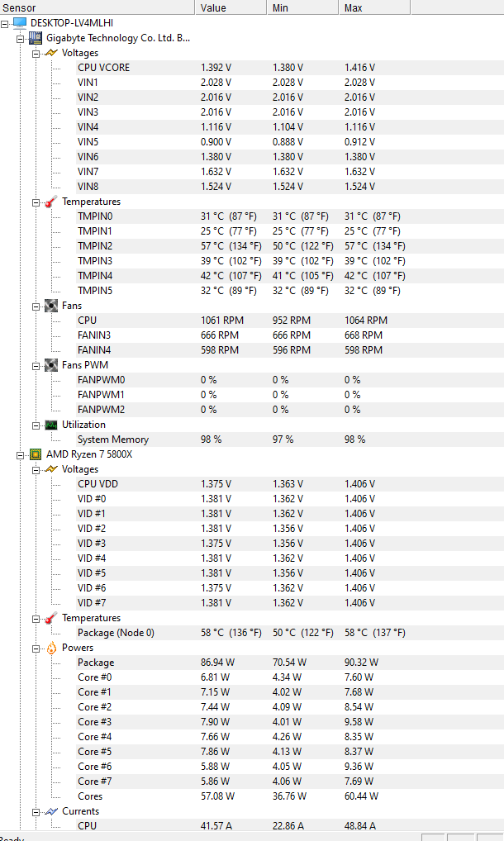Click the Value column header
Viewport: 504px width, 841px height.
[x=231, y=7]
